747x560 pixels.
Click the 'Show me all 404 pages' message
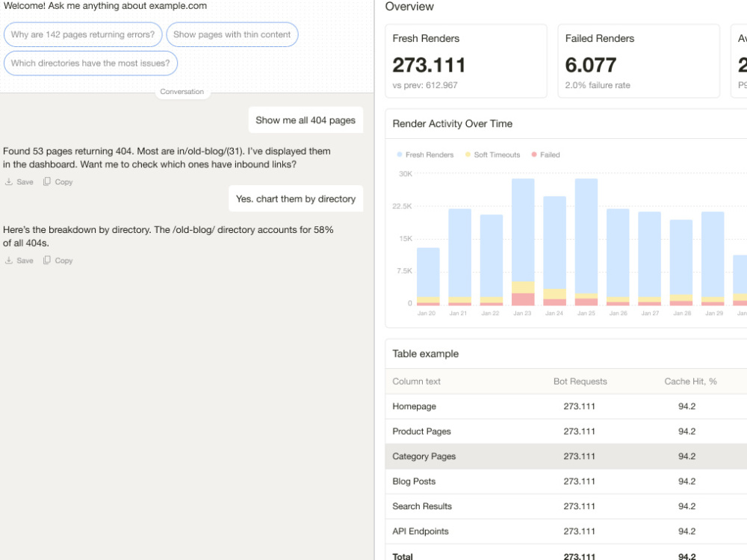[x=306, y=120]
